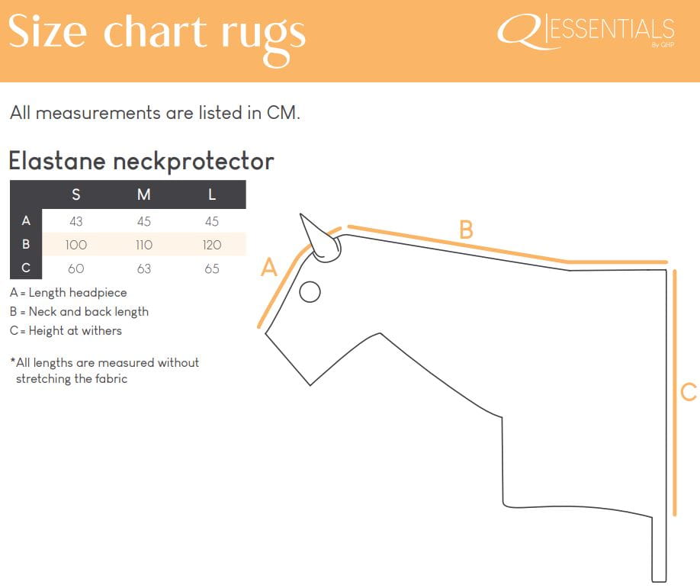Click the Elastane neckprotector heading
700x588 pixels.
(141, 161)
